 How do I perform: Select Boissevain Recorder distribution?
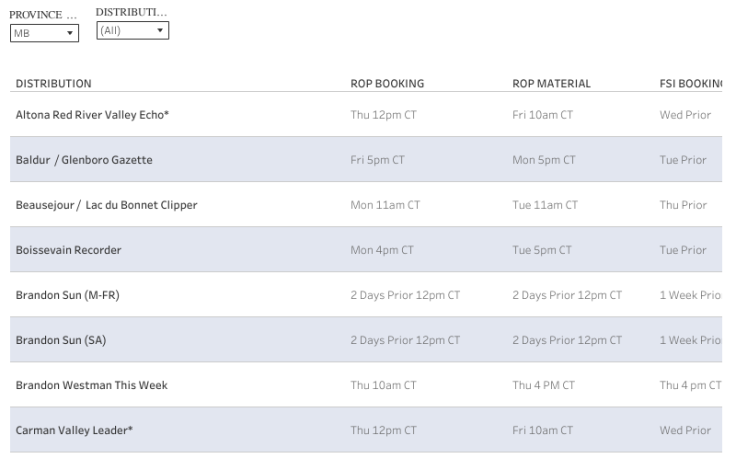coord(68,250)
